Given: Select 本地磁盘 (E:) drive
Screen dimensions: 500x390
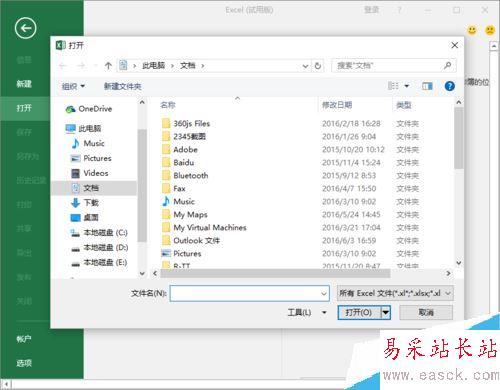Looking at the screenshot, I should coord(99,263).
